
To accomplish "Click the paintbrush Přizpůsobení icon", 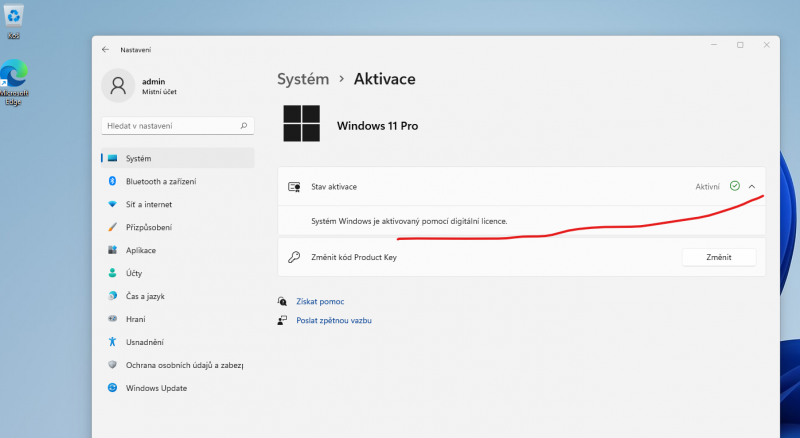I will [x=113, y=227].
